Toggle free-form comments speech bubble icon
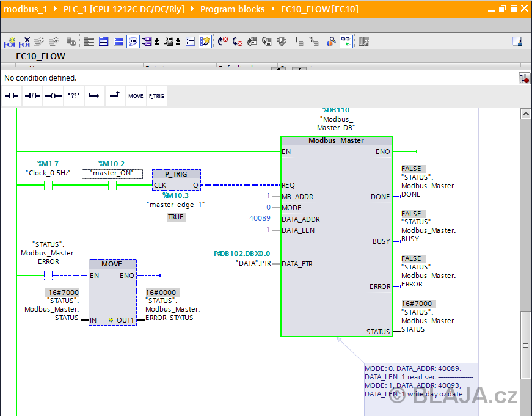The width and height of the screenshot is (532, 416). point(133,42)
